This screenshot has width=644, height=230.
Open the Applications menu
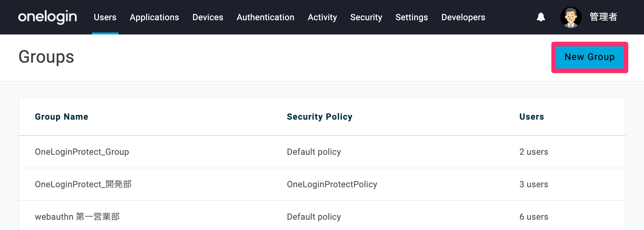coord(154,17)
